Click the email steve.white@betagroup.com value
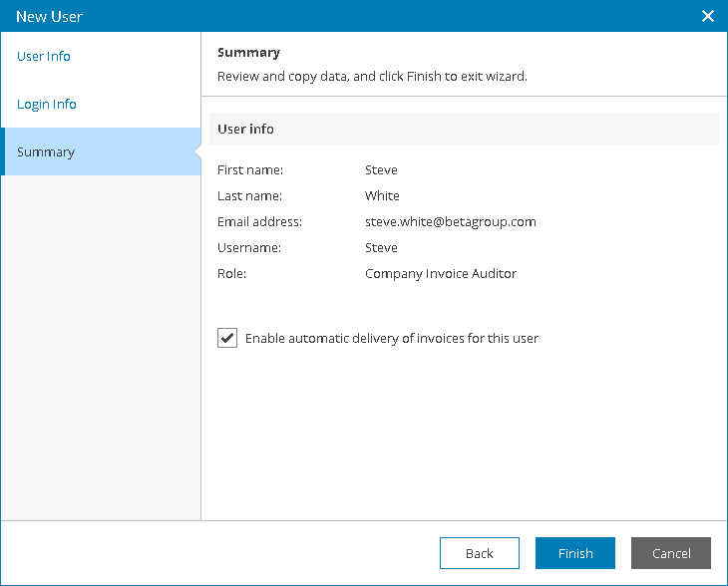The image size is (728, 586). [x=450, y=222]
